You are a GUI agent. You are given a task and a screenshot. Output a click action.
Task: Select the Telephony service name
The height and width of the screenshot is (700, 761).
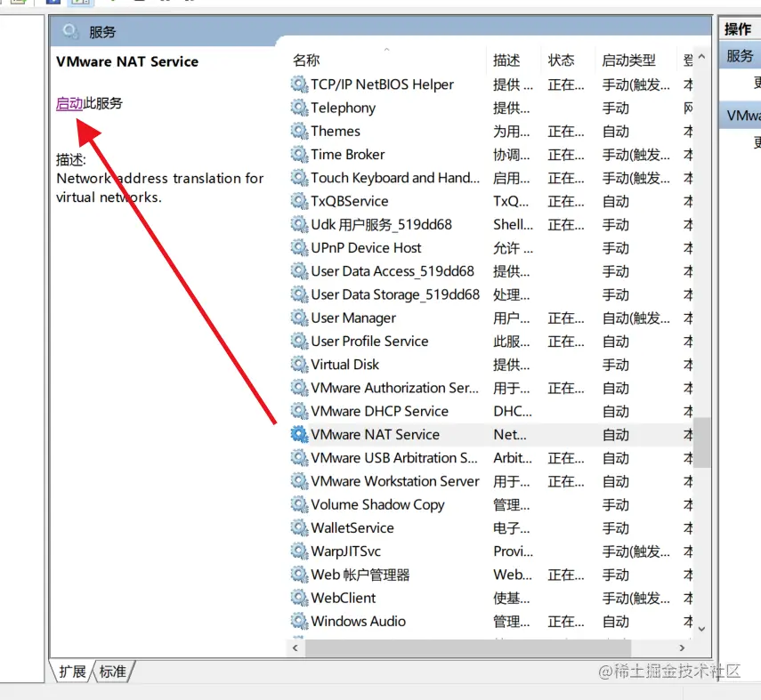pyautogui.click(x=344, y=108)
